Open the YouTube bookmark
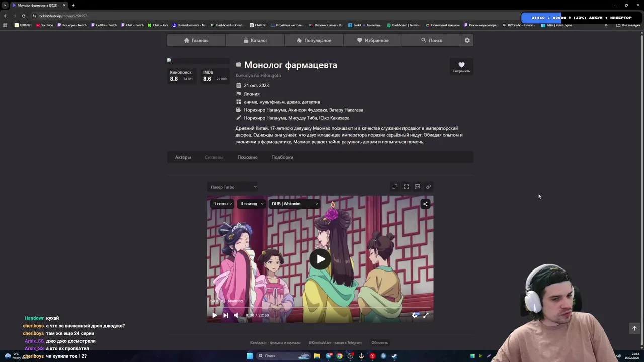The width and height of the screenshot is (644, 362). [44, 25]
